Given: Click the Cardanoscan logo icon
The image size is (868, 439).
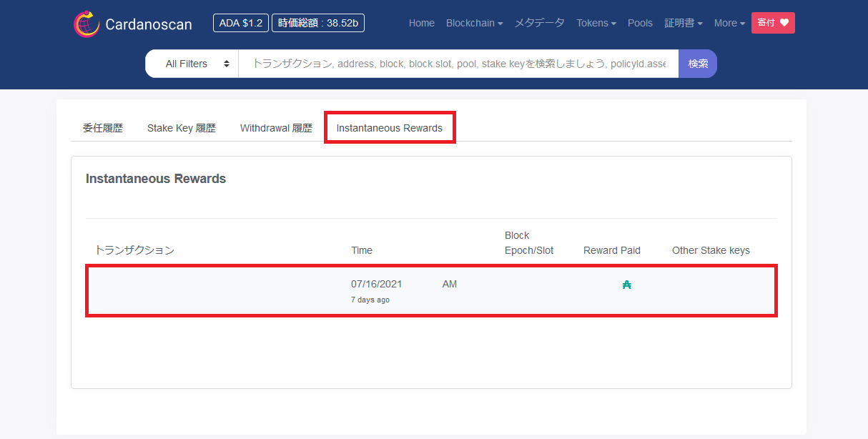Looking at the screenshot, I should 87,24.
